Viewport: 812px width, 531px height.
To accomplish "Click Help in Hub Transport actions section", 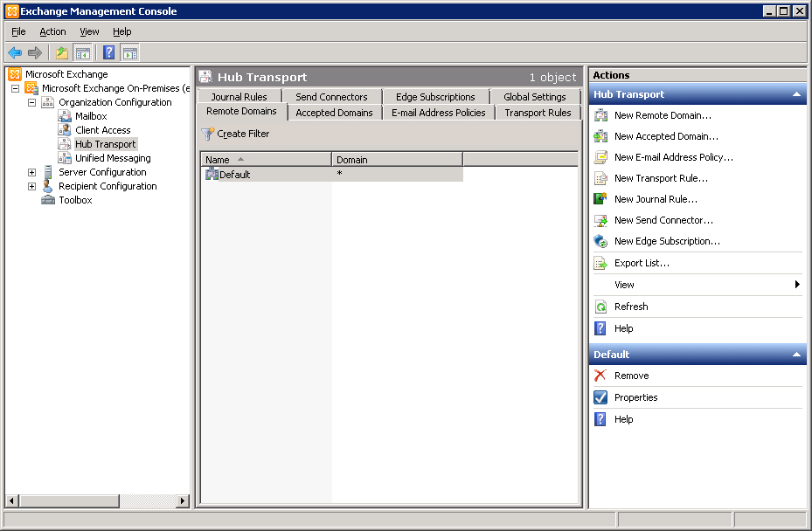I will (624, 328).
